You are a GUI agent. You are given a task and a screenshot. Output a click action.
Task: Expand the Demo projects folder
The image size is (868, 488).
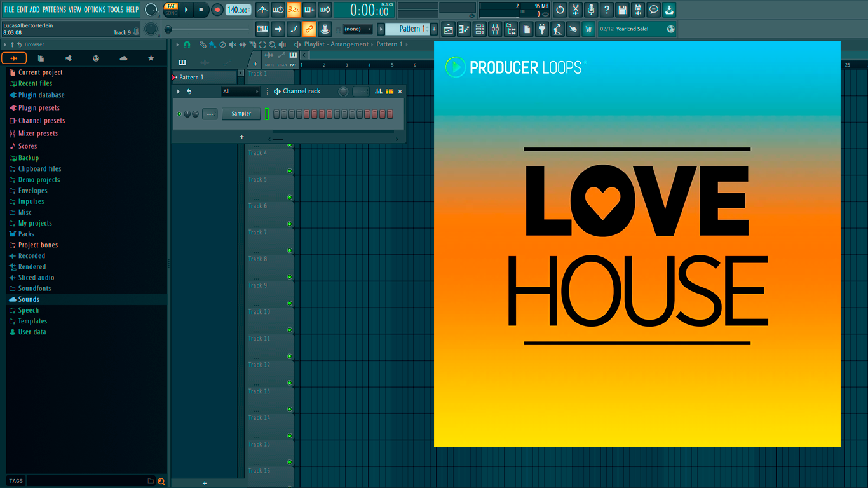[x=39, y=180]
